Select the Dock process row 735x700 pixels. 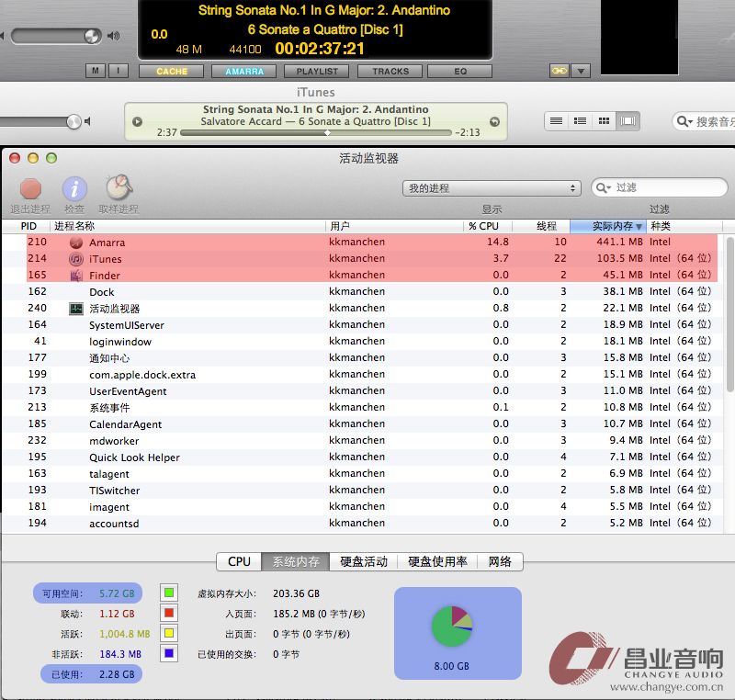click(x=363, y=292)
